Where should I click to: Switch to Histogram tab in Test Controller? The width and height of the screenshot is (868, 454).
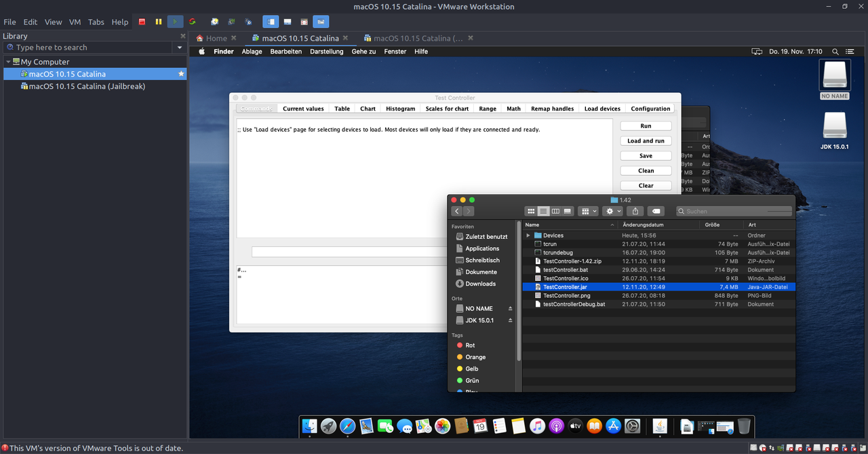point(400,109)
